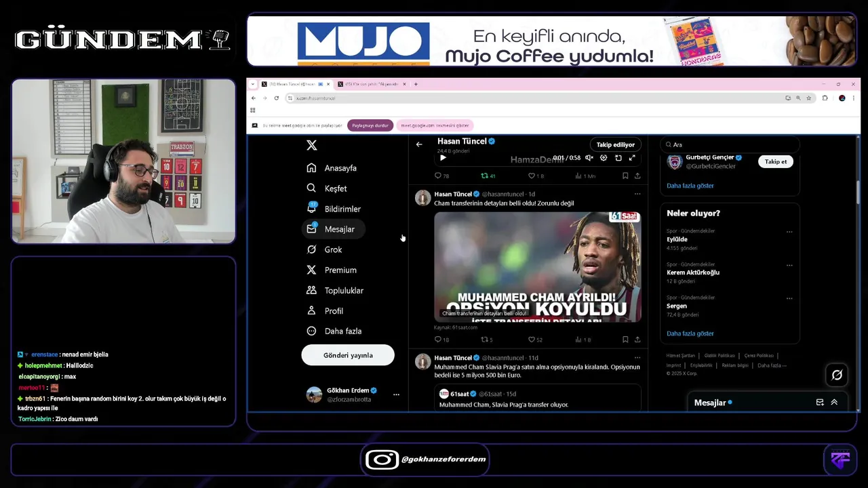Open a new browser tab
Image resolution: width=868 pixels, height=488 pixels.
point(416,84)
